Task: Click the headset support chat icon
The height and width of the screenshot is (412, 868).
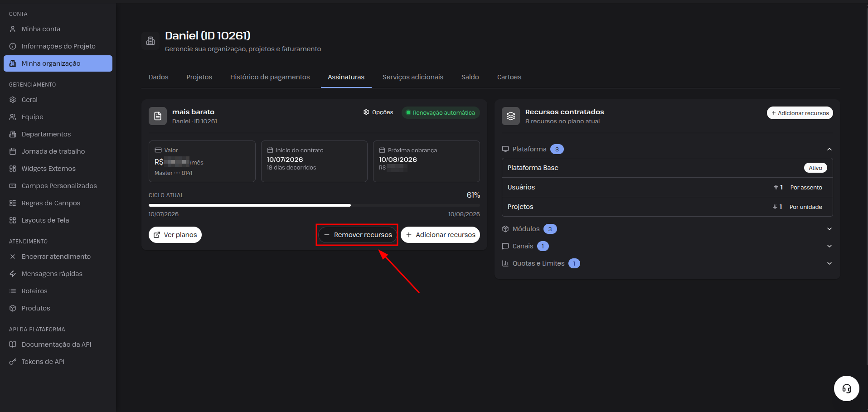Action: (846, 388)
